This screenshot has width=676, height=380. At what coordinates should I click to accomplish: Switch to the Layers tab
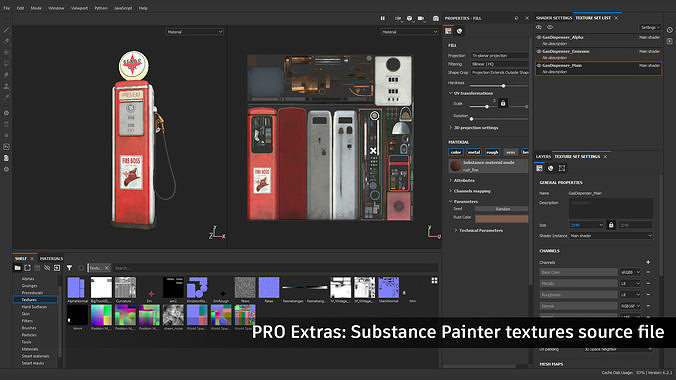[543, 157]
